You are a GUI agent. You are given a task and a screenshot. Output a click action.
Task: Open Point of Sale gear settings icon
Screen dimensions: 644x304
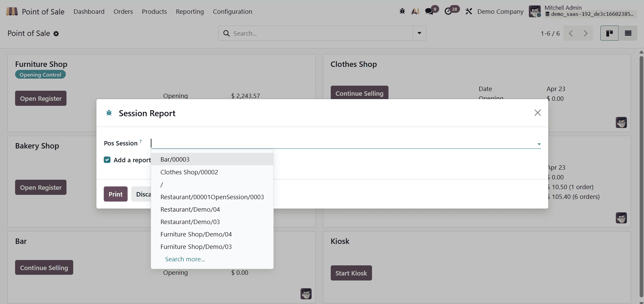(56, 34)
